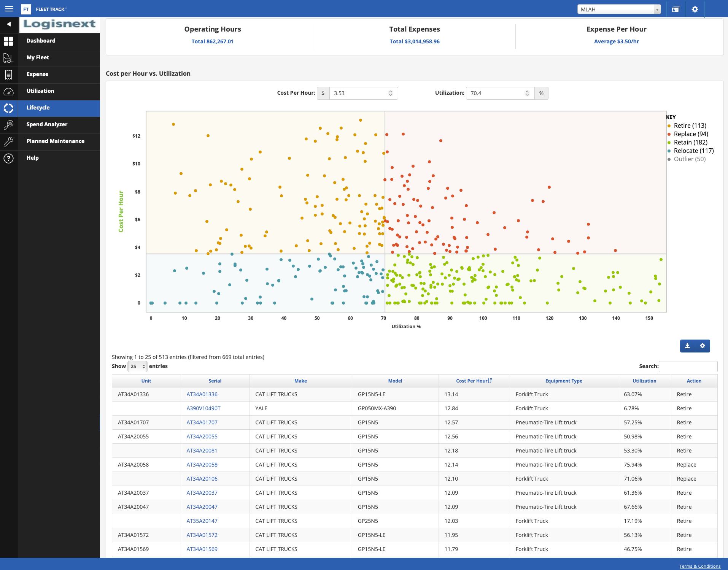
Task: Click the table Search input field
Action: tap(688, 367)
